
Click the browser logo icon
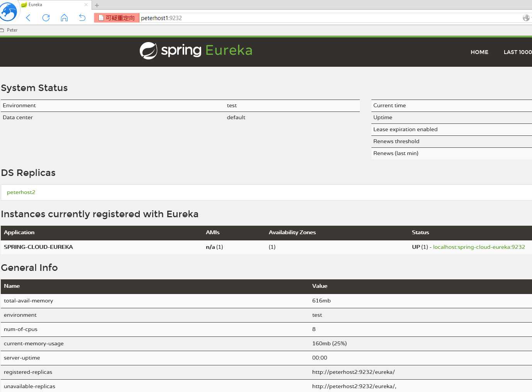pos(8,11)
